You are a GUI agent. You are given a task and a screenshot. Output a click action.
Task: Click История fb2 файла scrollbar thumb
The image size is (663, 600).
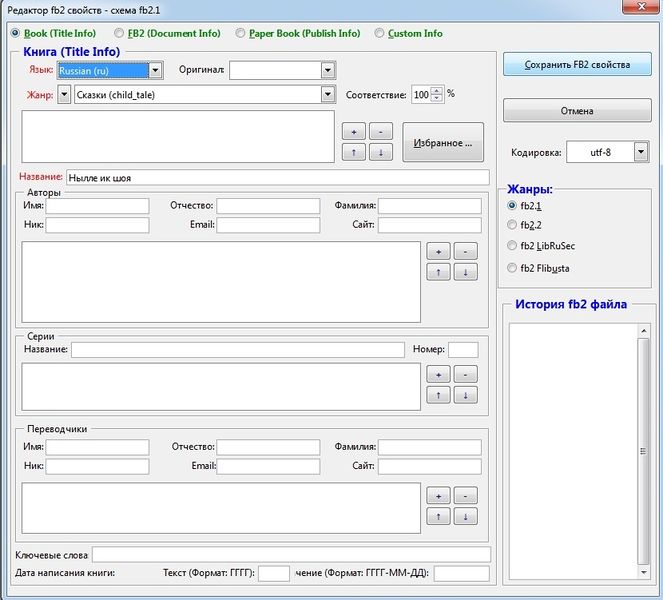point(643,451)
